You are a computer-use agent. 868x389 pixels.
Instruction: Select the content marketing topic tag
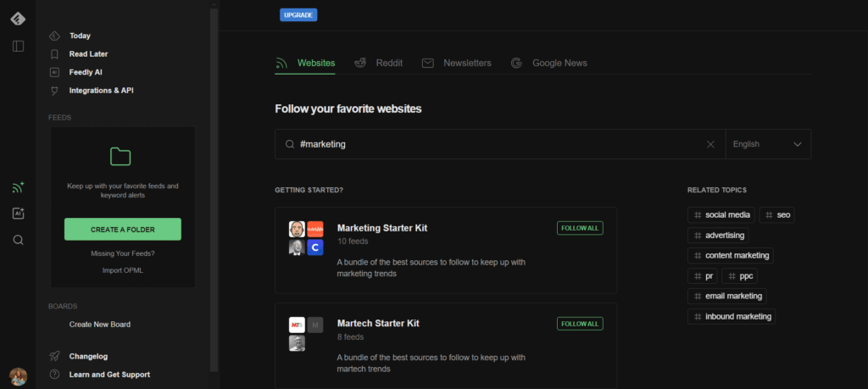click(x=731, y=256)
